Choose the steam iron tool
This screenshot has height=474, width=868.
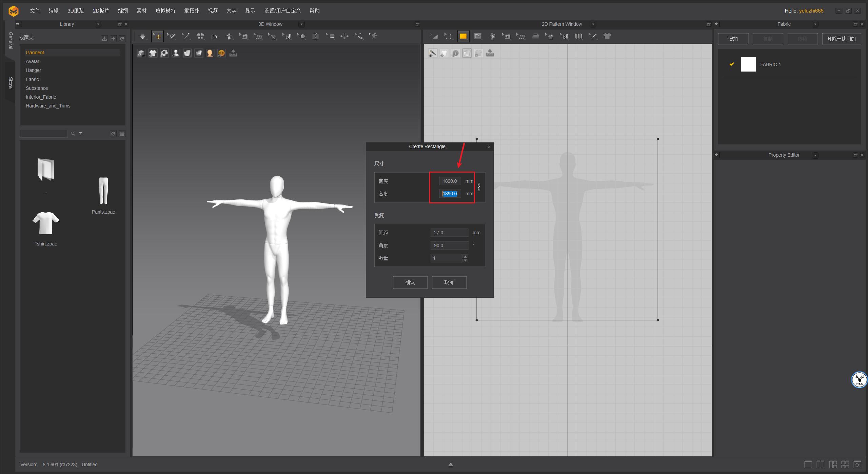point(535,36)
